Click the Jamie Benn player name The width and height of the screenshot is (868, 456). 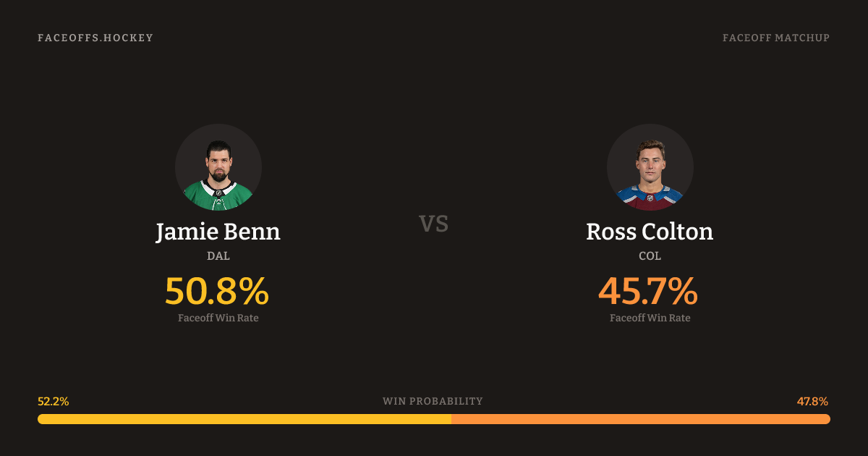click(x=218, y=232)
